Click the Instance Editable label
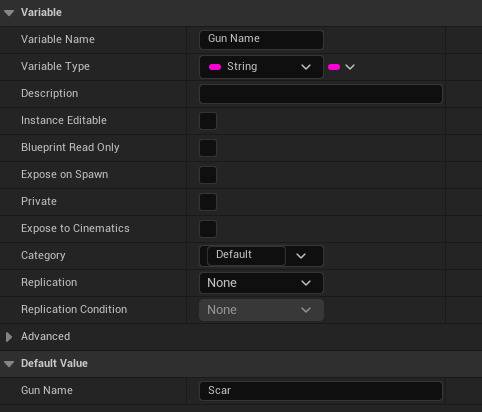The image size is (482, 412). click(64, 120)
